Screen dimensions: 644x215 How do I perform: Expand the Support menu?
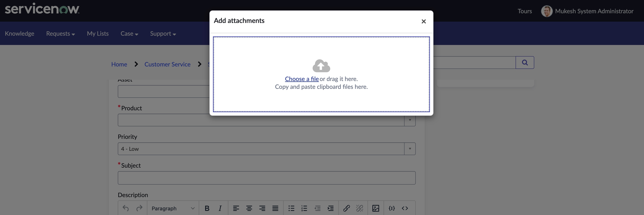coord(163,33)
